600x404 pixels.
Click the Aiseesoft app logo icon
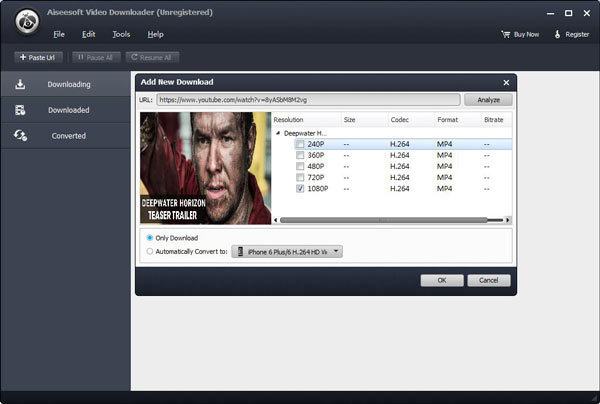click(27, 21)
